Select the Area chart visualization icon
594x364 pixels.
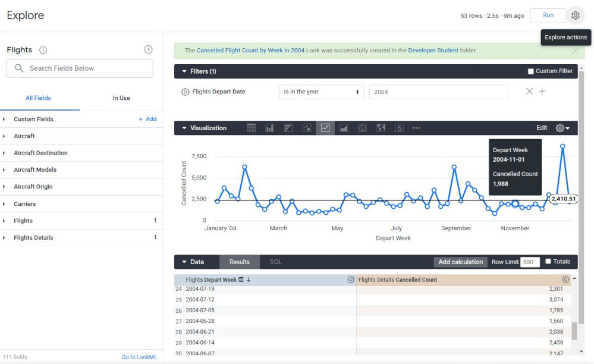coord(344,128)
